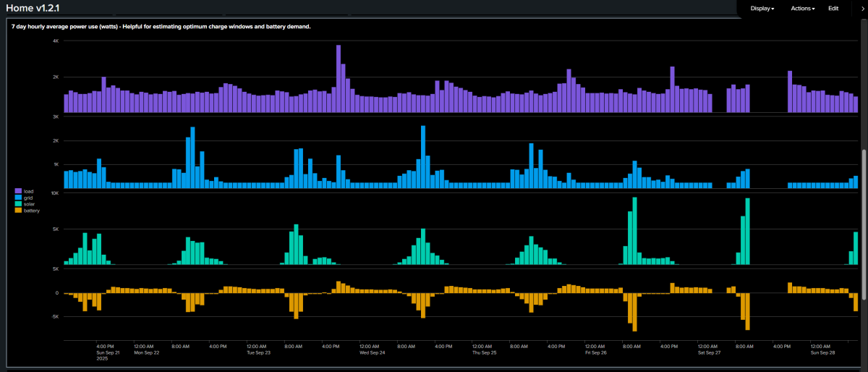Image resolution: width=868 pixels, height=372 pixels.
Task: Select the deepest orange battery bar on Sat Sep 27
Action: tap(748, 311)
